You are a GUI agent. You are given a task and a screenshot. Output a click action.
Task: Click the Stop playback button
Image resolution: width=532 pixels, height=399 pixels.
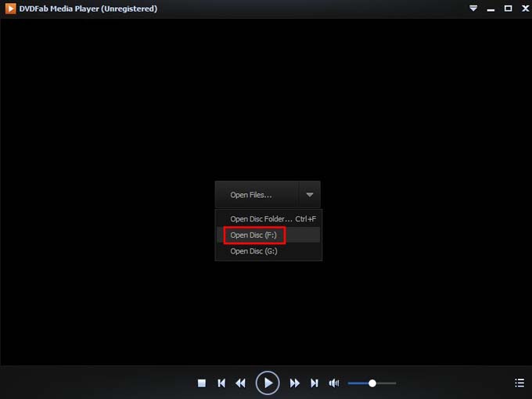pos(202,383)
